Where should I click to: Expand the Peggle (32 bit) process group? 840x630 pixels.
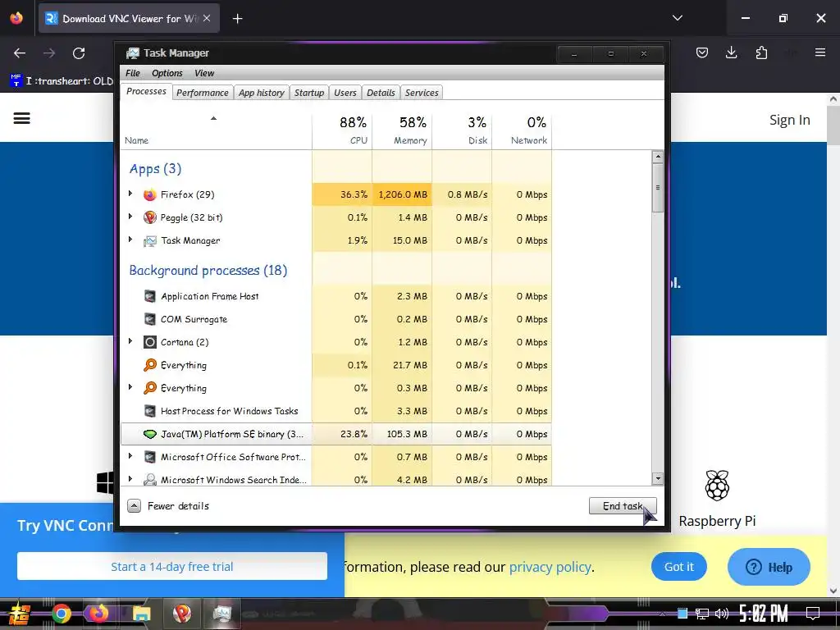pyautogui.click(x=130, y=217)
